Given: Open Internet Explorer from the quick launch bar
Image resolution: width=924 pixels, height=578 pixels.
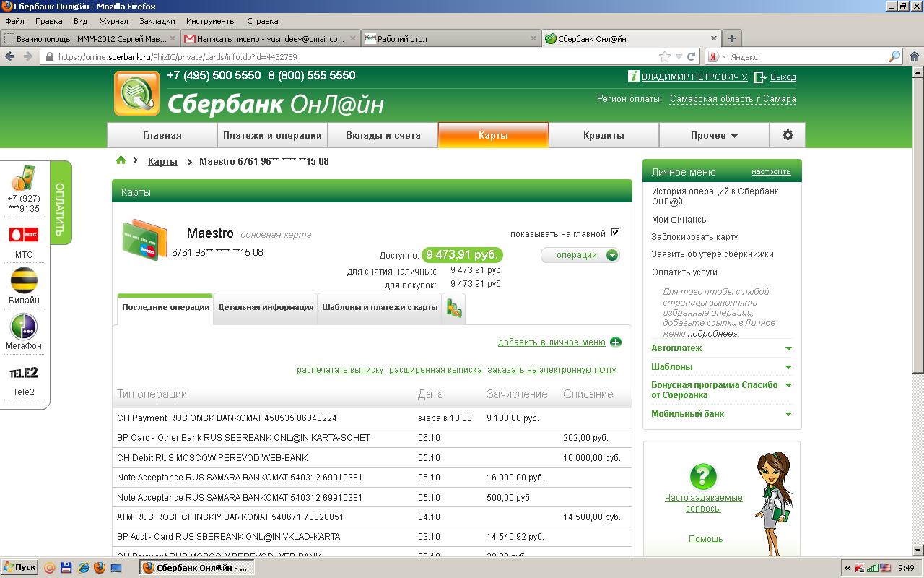Looking at the screenshot, I should [x=83, y=568].
